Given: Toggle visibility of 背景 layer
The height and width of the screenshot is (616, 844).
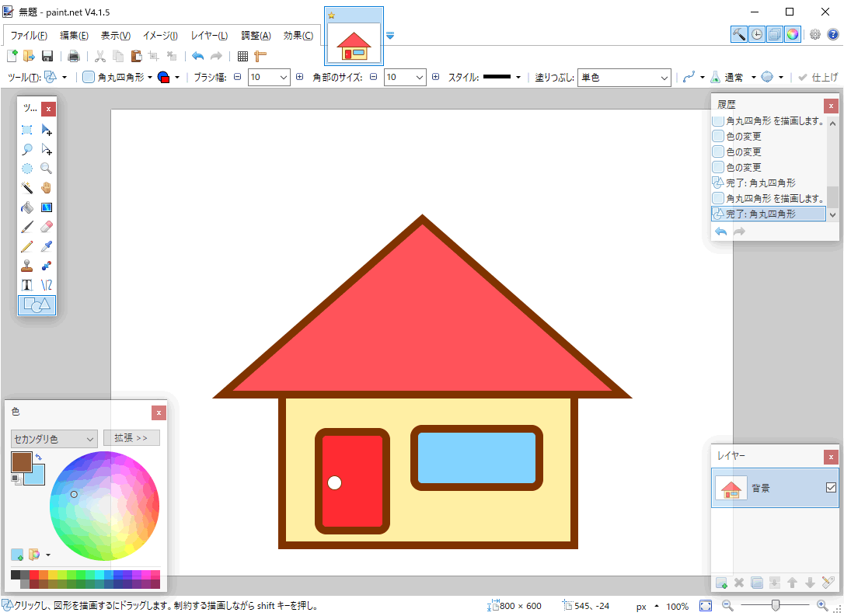Looking at the screenshot, I should 831,488.
